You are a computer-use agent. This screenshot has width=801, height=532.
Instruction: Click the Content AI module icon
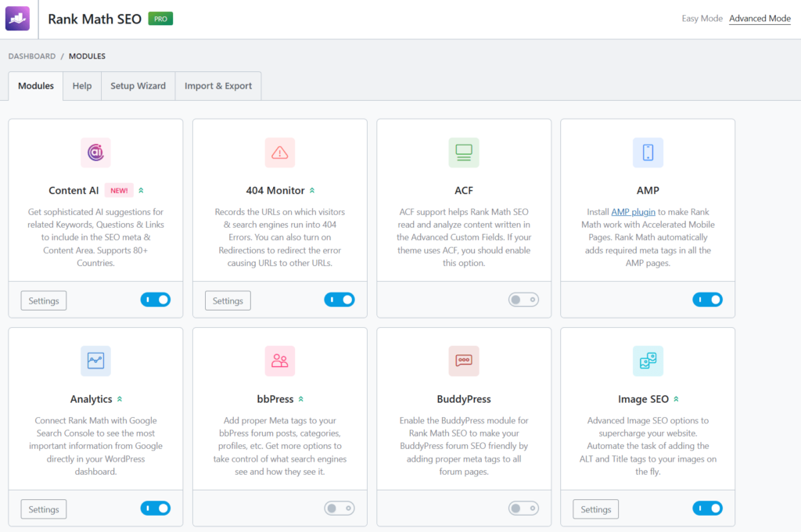click(95, 153)
